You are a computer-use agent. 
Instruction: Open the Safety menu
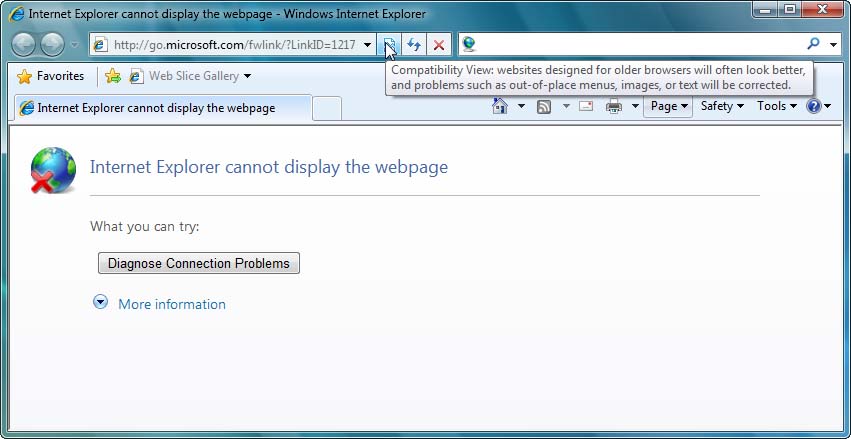click(721, 106)
